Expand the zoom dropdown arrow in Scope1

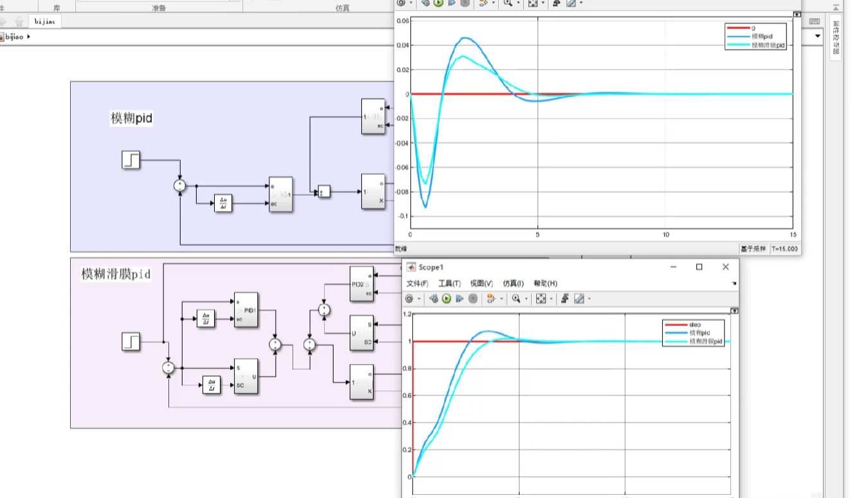(525, 299)
